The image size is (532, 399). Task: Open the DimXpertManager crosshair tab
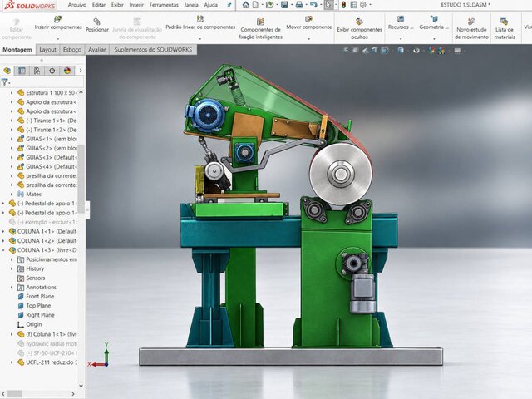pyautogui.click(x=52, y=71)
